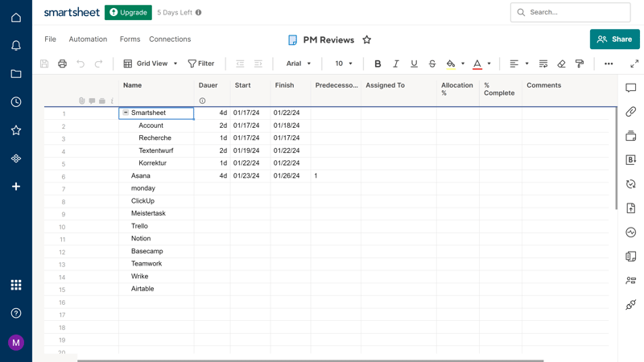Toggle strikethrough formatting

[432, 64]
